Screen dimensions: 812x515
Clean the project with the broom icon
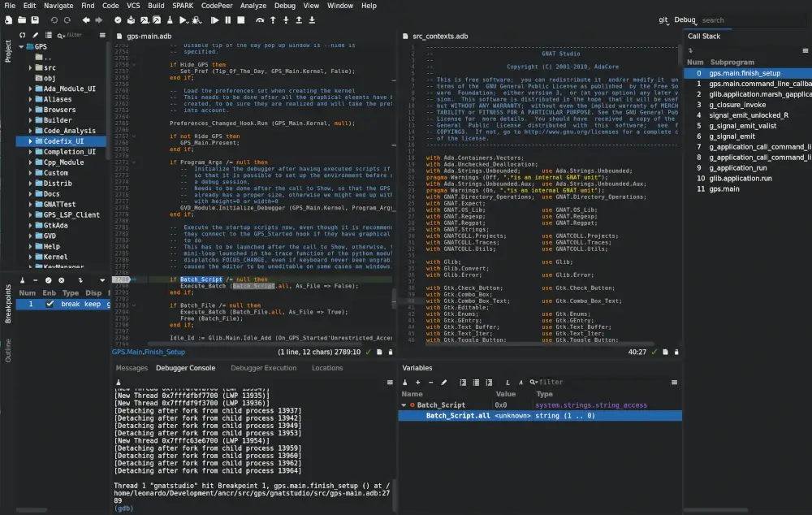(x=170, y=20)
